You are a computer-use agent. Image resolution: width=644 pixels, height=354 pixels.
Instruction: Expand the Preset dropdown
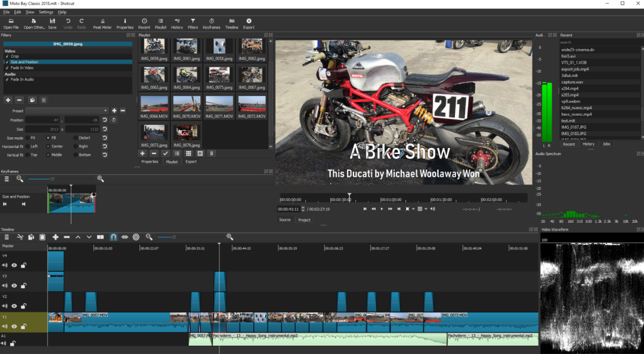pos(67,110)
